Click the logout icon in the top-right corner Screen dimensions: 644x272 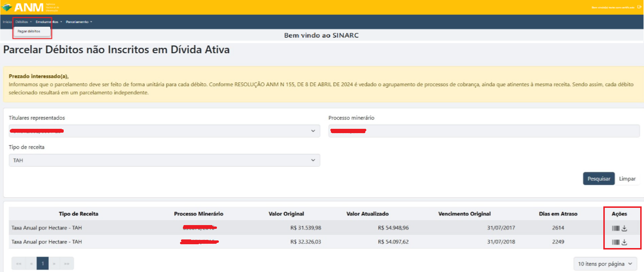tap(639, 7)
